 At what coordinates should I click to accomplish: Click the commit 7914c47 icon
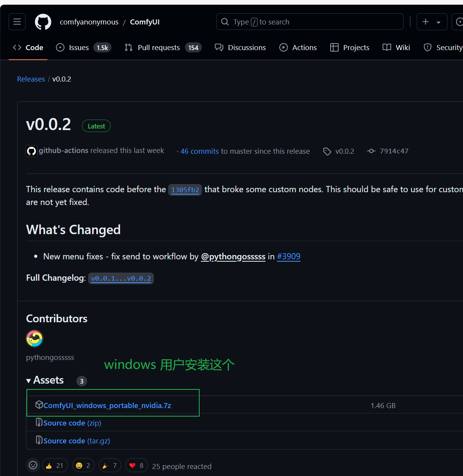[371, 151]
